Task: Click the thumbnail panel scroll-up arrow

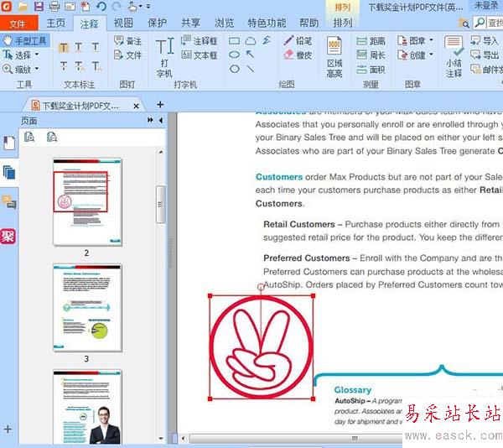Action: [161, 152]
